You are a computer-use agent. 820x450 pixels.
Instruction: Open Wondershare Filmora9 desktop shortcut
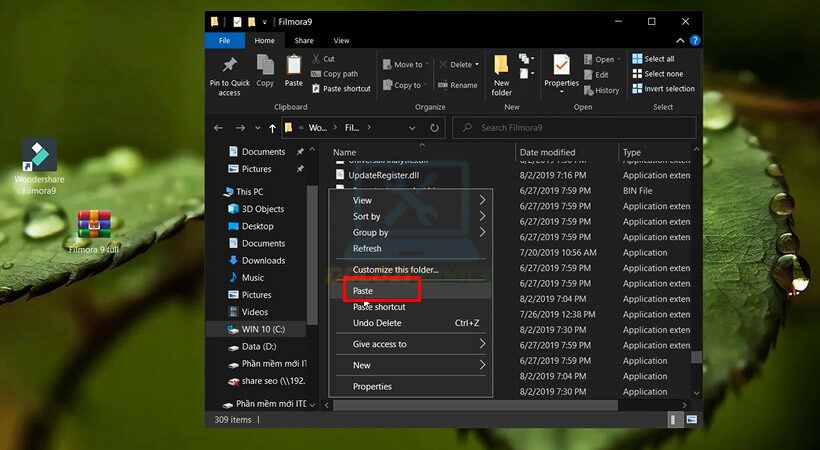tap(40, 156)
